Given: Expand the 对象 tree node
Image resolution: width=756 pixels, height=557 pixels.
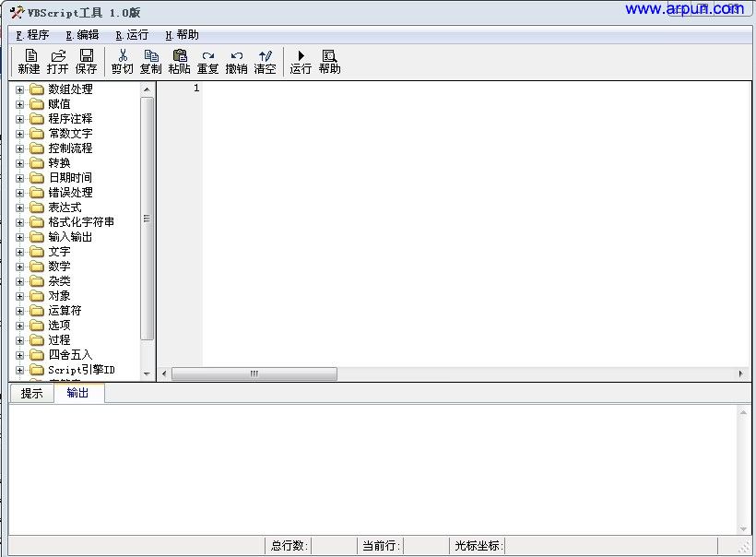Looking at the screenshot, I should point(19,296).
